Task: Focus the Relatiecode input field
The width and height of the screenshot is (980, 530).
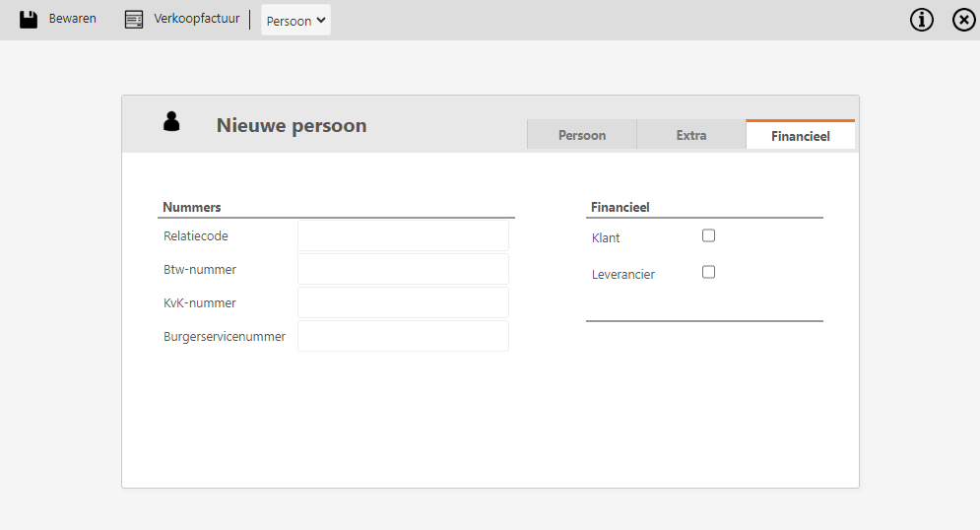Action: [x=403, y=235]
